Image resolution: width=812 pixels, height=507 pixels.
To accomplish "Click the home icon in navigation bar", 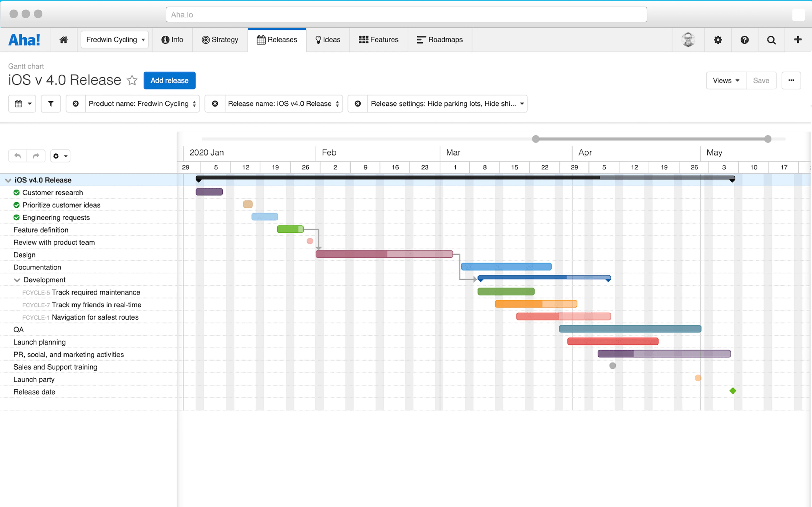I will (x=63, y=40).
